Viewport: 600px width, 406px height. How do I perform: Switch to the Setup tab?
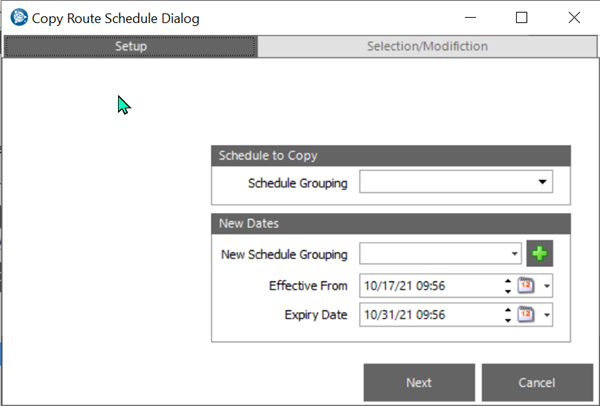(x=131, y=46)
